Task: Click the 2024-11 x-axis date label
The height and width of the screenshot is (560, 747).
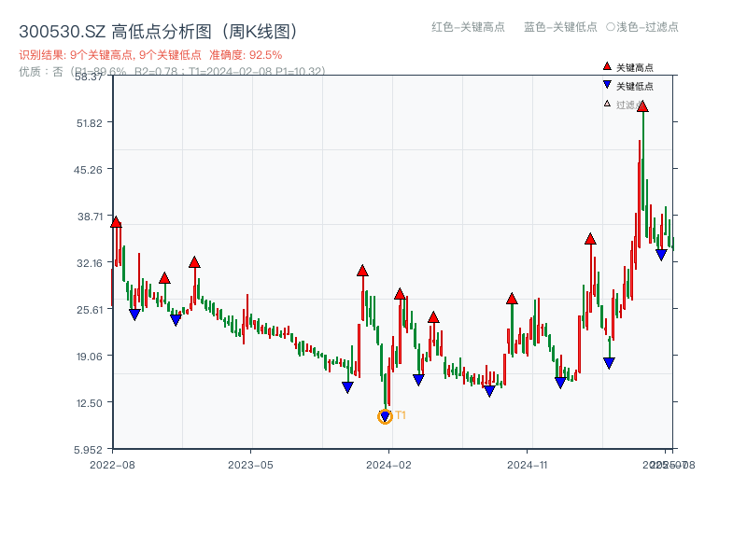Action: [x=527, y=465]
